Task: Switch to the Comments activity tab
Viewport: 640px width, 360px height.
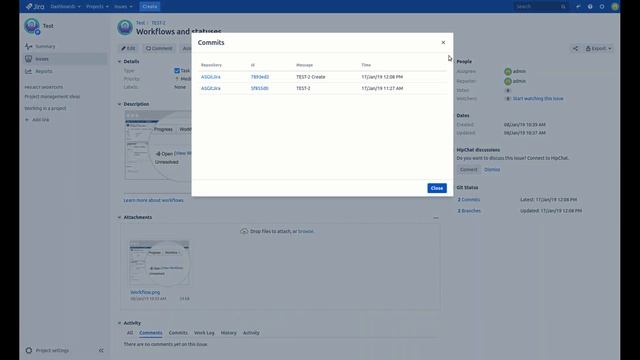Action: point(151,333)
